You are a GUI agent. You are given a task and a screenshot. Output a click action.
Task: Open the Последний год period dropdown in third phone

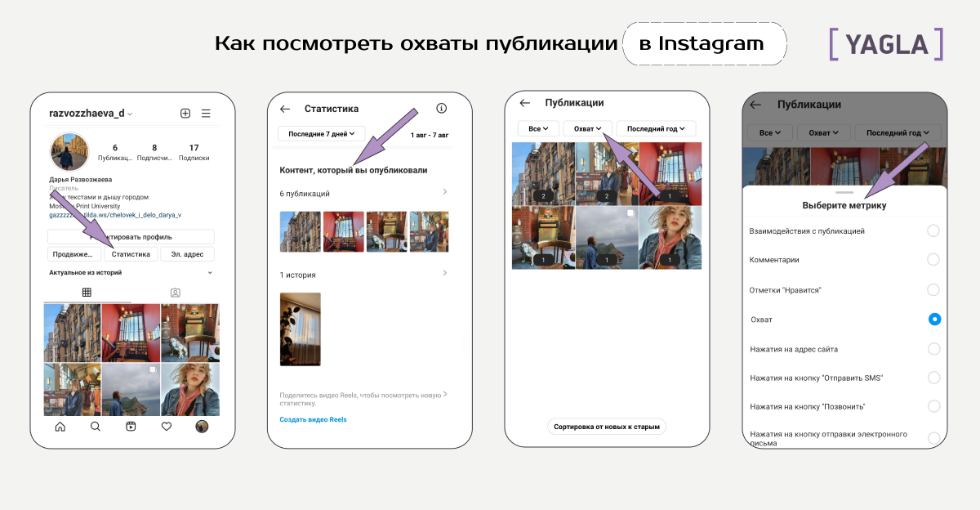tap(656, 128)
